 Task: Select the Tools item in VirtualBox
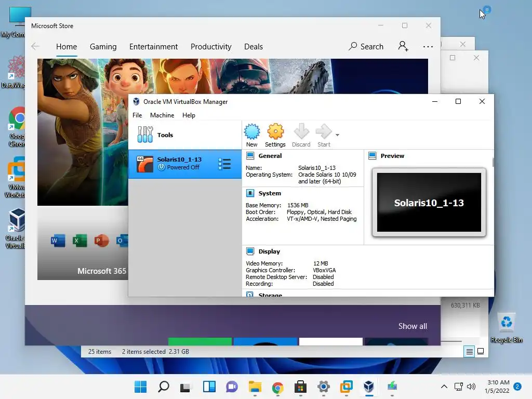point(185,135)
